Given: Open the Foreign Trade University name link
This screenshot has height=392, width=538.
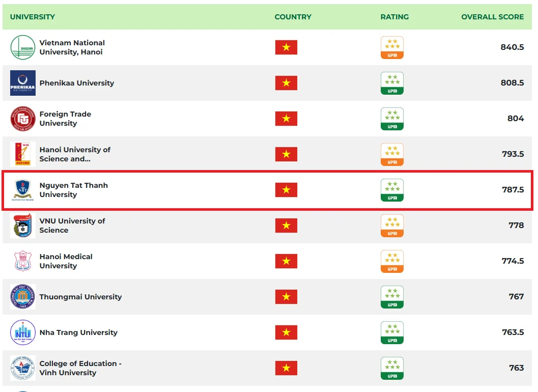Looking at the screenshot, I should [x=65, y=119].
